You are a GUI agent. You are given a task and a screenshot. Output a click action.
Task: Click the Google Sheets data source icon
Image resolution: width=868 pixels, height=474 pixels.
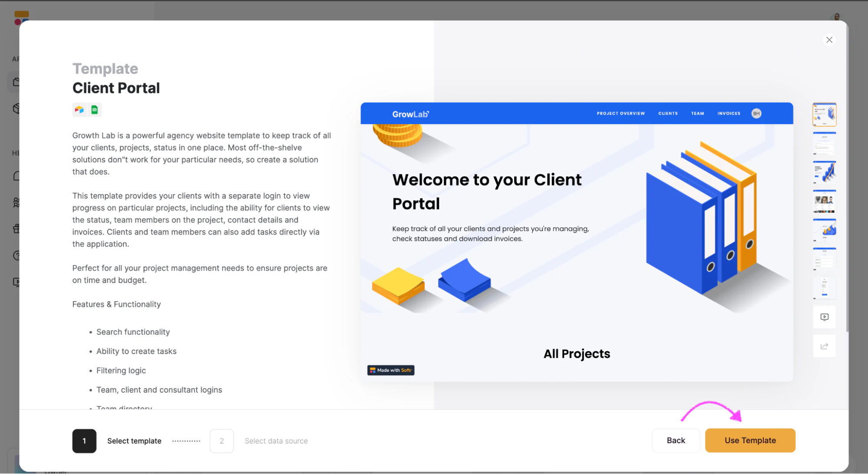[x=94, y=110]
